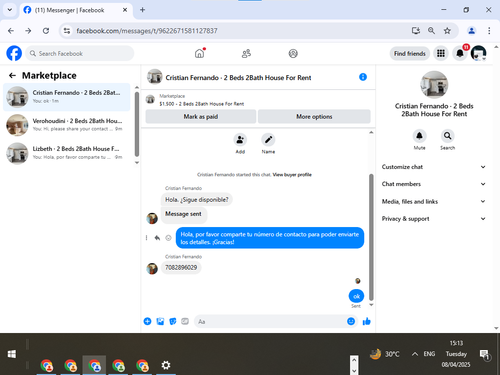Image resolution: width=500 pixels, height=375 pixels.
Task: Expand Media, files and links section
Action: pyautogui.click(x=434, y=201)
